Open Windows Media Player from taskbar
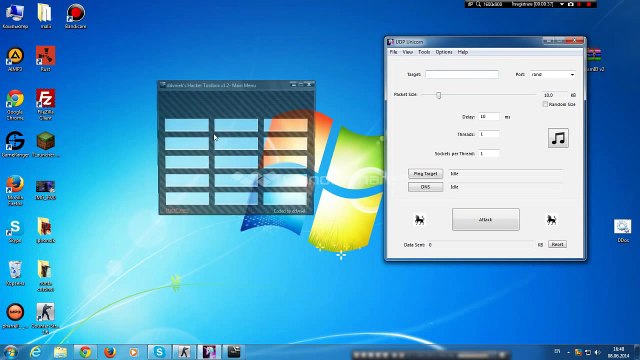640x360 pixels. coord(134,352)
